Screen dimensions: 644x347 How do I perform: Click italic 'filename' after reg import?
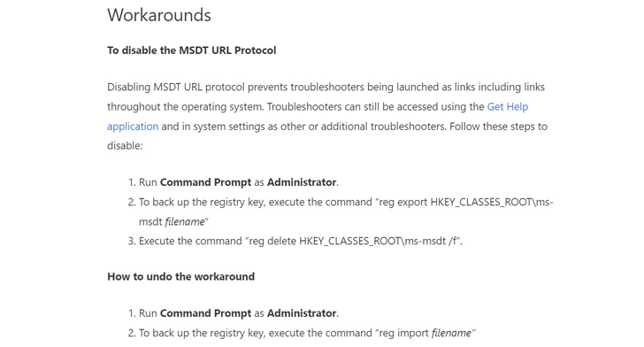coord(451,333)
